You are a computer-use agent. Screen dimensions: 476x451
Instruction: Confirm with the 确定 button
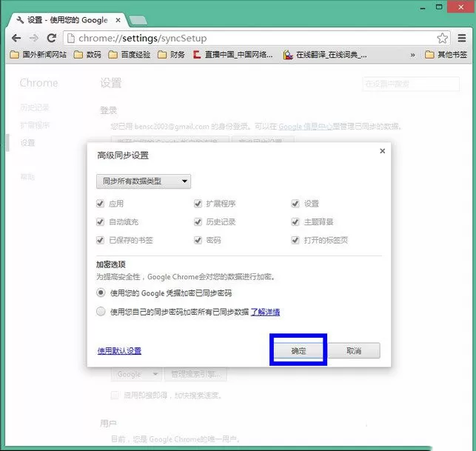click(x=298, y=351)
